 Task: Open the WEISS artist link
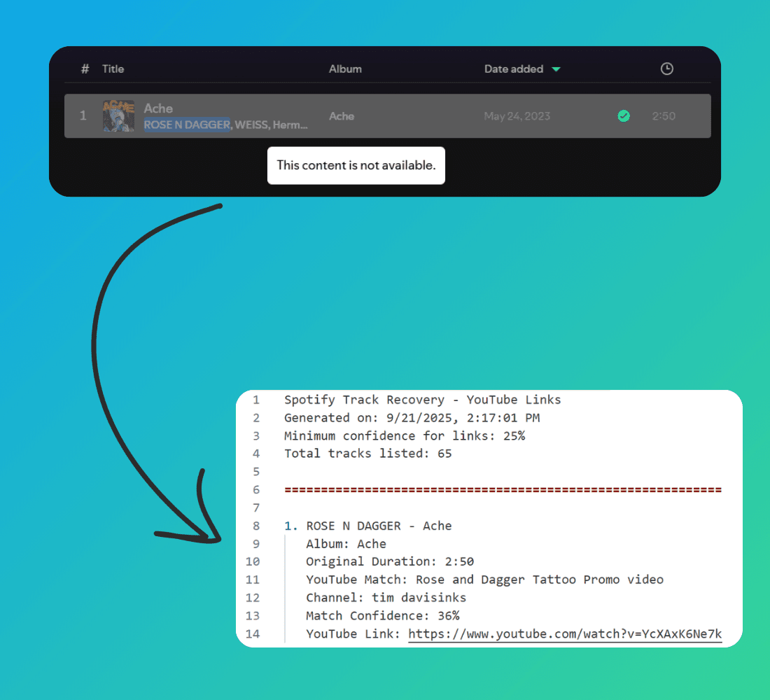251,125
